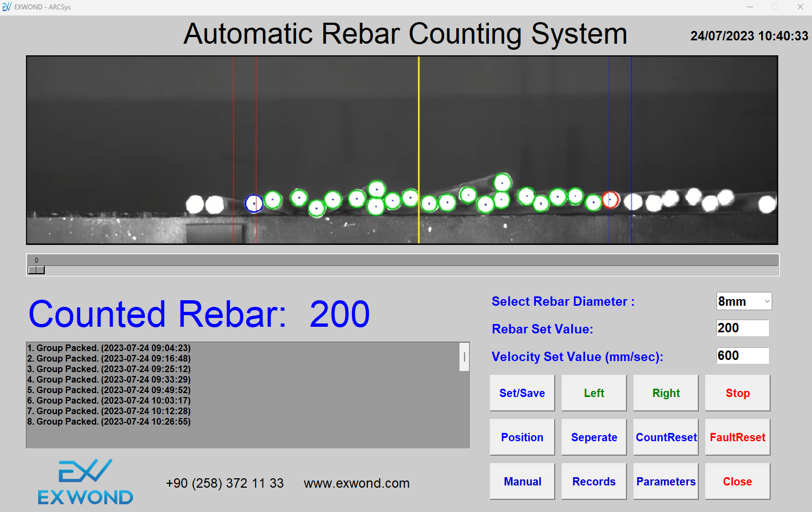Click the Exwond logo
Viewport: 812px width, 512px height.
click(85, 482)
